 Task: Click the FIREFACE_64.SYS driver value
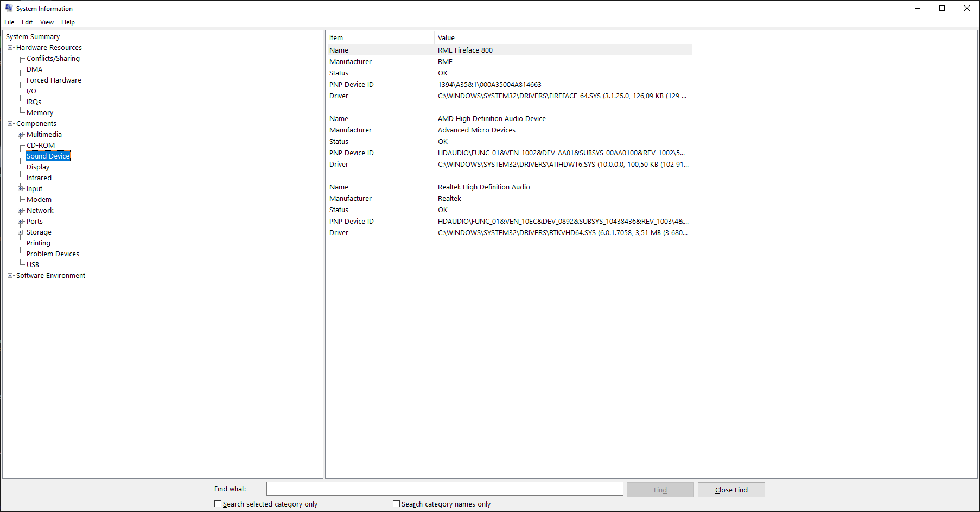pyautogui.click(x=562, y=96)
